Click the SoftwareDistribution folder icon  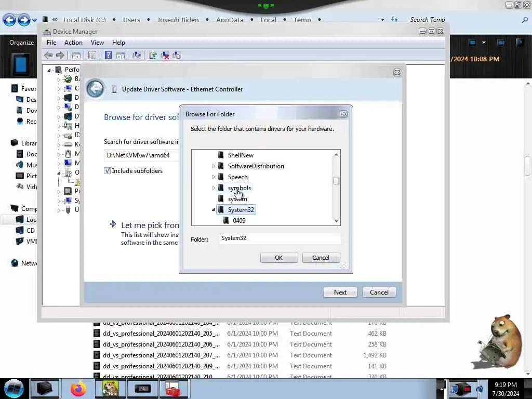click(221, 166)
